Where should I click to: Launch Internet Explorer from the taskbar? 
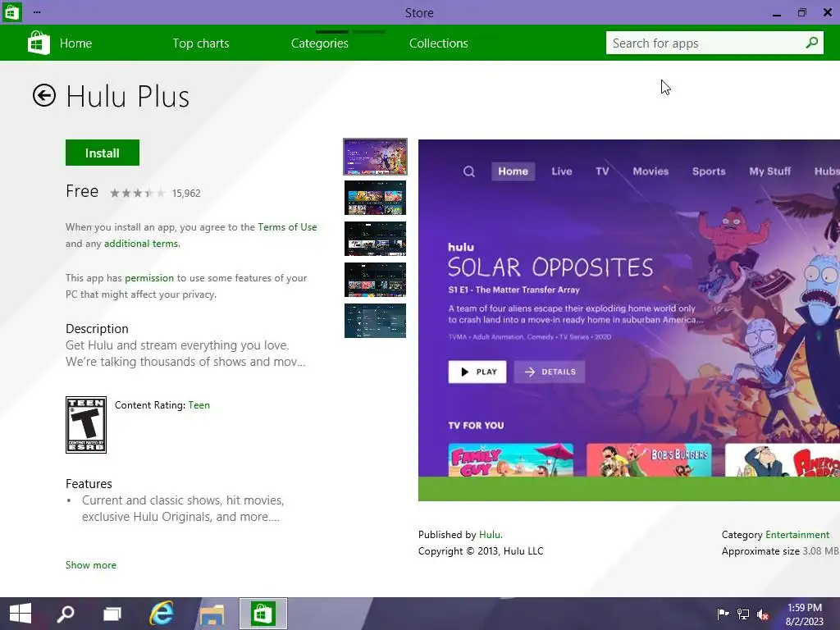(x=162, y=614)
